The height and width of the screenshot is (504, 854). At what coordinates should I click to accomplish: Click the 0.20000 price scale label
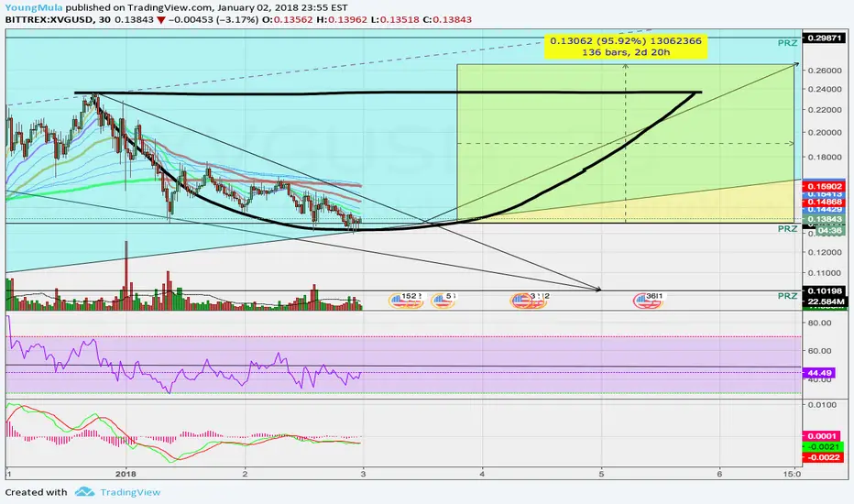824,132
